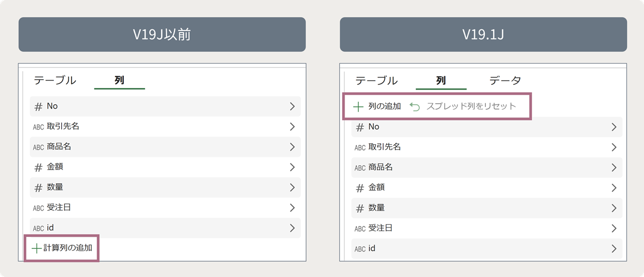Expand 受注日 chevron in V19.1J panel
644x277 pixels.
[613, 228]
